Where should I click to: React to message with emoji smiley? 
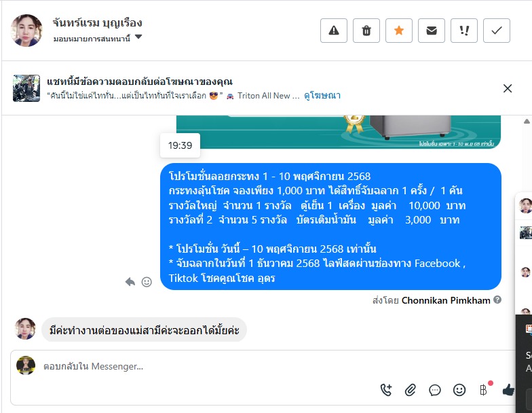click(x=147, y=282)
